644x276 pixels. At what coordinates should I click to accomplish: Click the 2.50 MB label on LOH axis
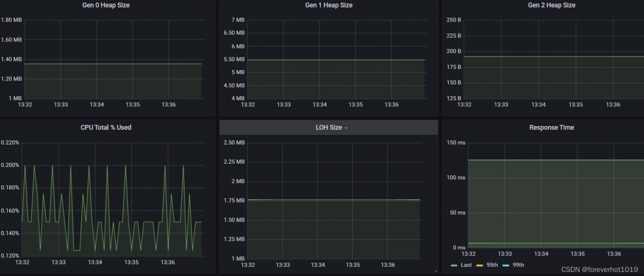click(x=234, y=143)
